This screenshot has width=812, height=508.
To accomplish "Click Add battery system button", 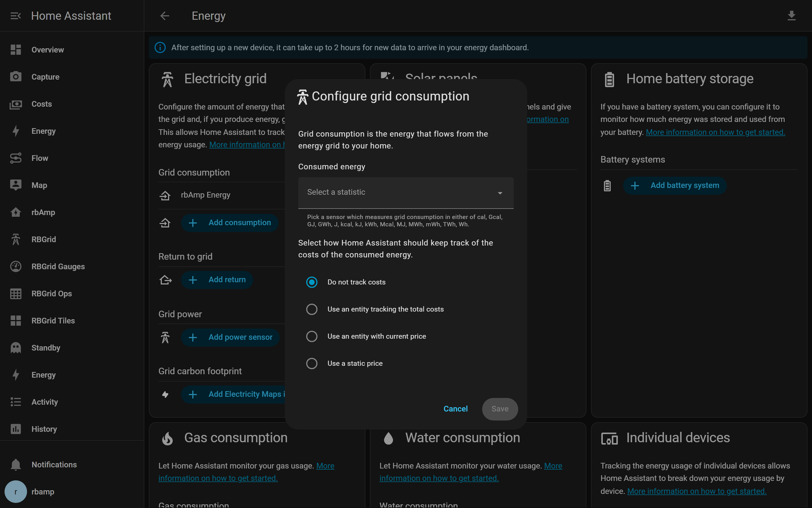I will pos(675,185).
